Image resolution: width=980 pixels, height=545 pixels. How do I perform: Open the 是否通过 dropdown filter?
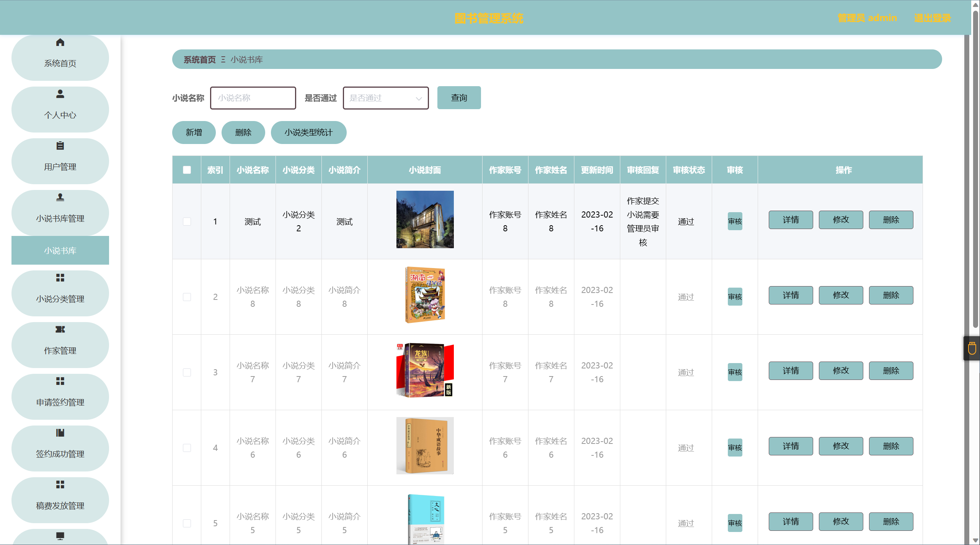[x=385, y=98]
